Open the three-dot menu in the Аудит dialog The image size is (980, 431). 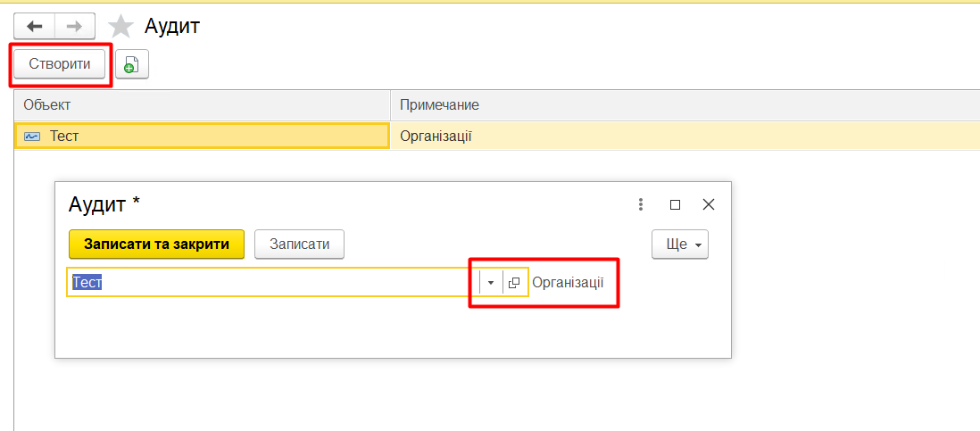tap(640, 204)
